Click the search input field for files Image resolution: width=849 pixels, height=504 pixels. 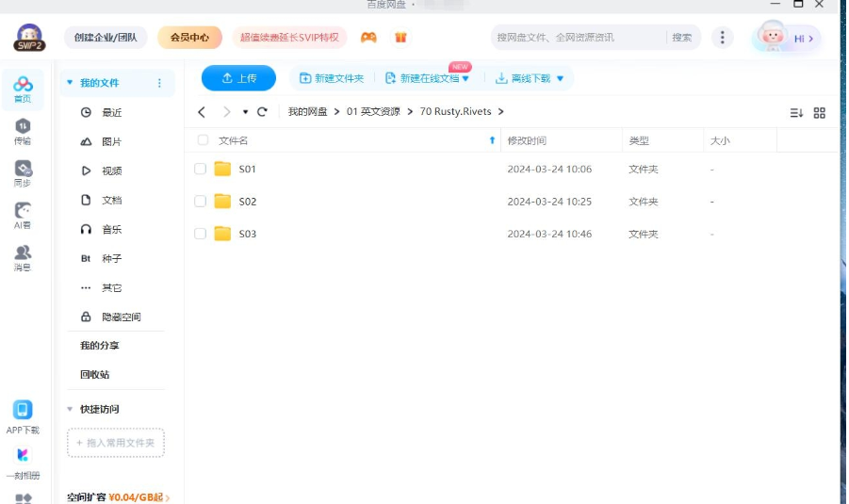579,38
